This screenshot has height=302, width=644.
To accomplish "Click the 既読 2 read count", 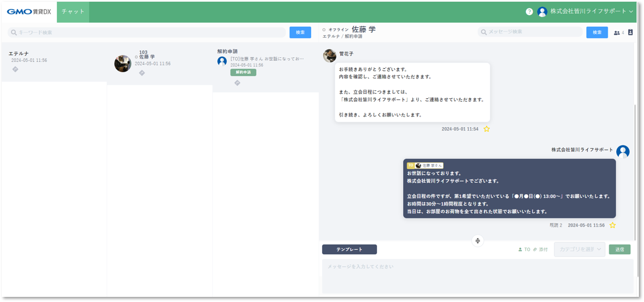I will 556,225.
